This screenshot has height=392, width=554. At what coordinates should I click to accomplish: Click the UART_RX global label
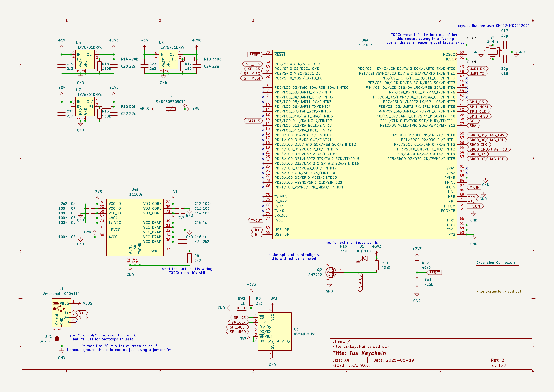478,69
